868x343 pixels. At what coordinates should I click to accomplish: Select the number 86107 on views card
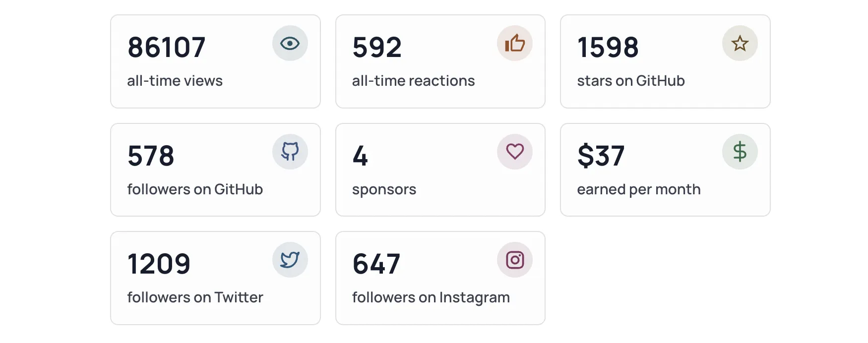[166, 47]
